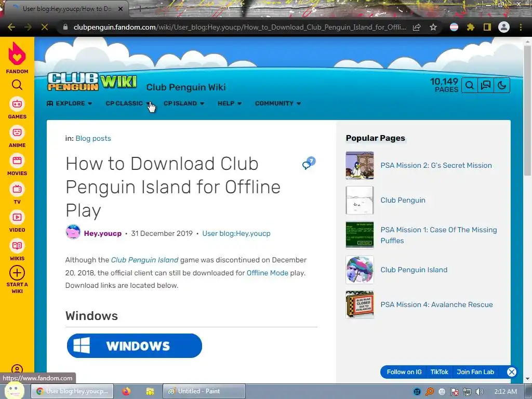This screenshot has height=399, width=532.
Task: Click the PSA Mission 2 thumbnail
Action: (360, 165)
